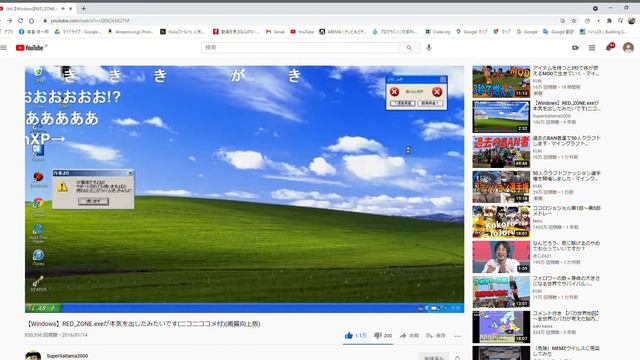The width and height of the screenshot is (640, 360).
Task: Open the 1:39 laughing man thumbnail
Action: [501, 257]
